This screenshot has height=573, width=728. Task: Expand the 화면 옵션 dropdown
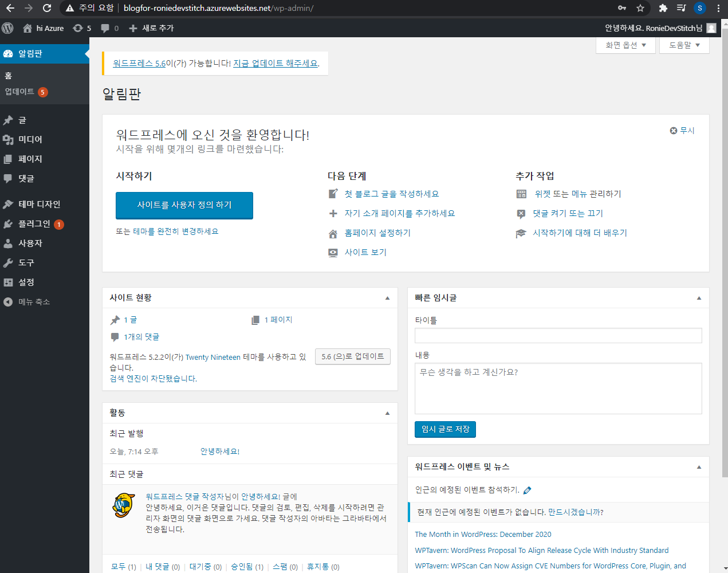click(x=626, y=45)
